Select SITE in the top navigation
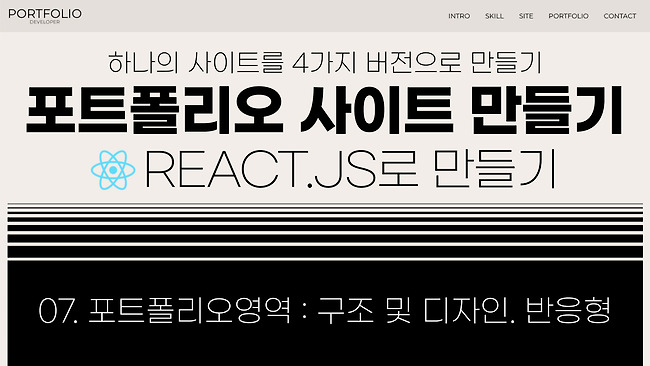 pyautogui.click(x=526, y=16)
